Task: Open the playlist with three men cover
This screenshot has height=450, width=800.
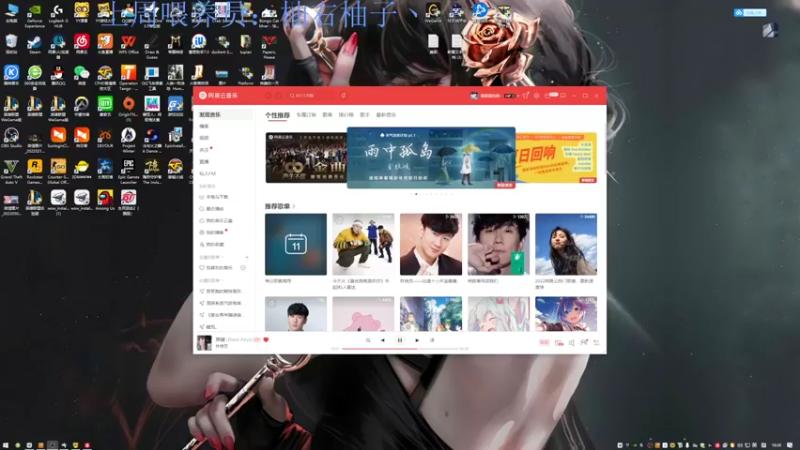Action: click(363, 244)
